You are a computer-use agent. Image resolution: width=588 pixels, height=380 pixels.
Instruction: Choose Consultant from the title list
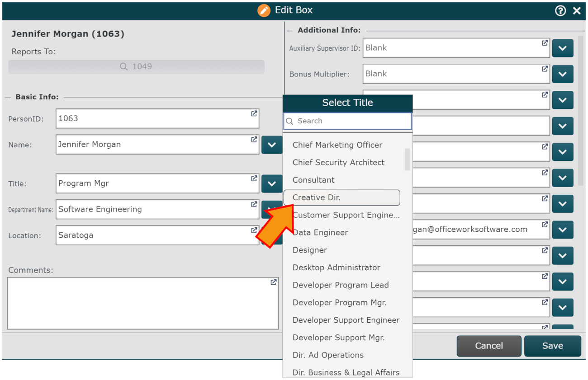point(313,180)
